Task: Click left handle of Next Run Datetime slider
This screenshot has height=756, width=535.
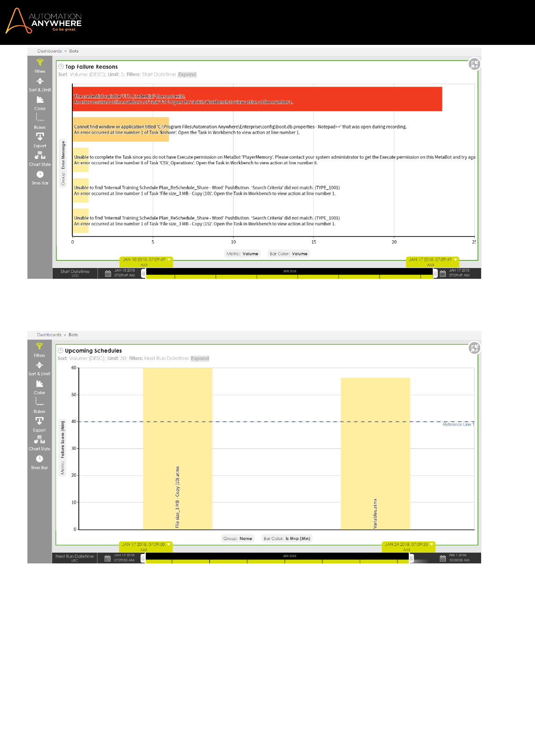Action: pyautogui.click(x=143, y=558)
